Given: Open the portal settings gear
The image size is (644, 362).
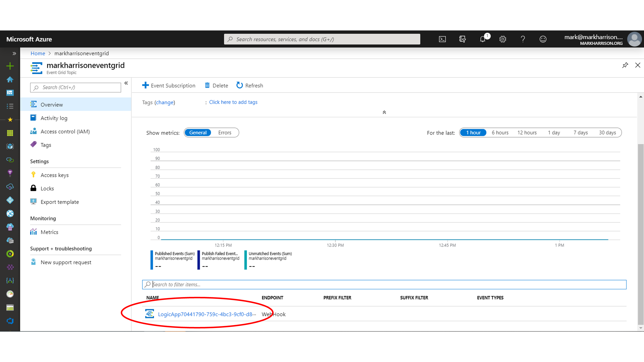Looking at the screenshot, I should 502,39.
